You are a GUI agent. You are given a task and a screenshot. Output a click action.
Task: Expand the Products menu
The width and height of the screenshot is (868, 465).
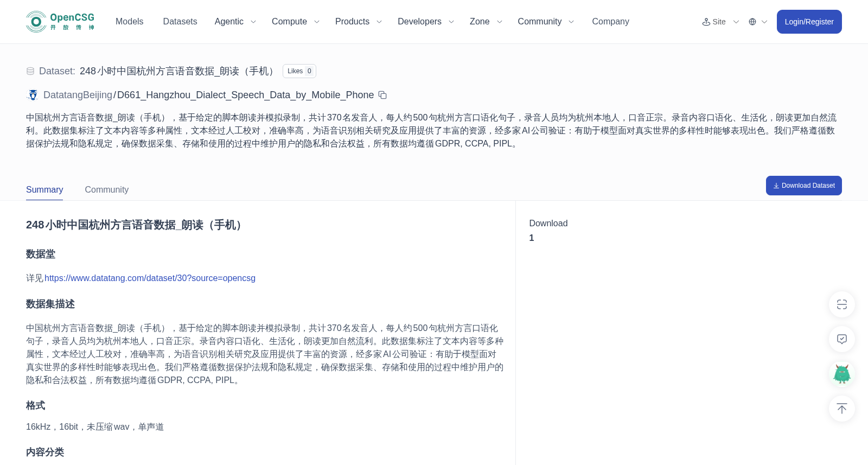pyautogui.click(x=359, y=22)
